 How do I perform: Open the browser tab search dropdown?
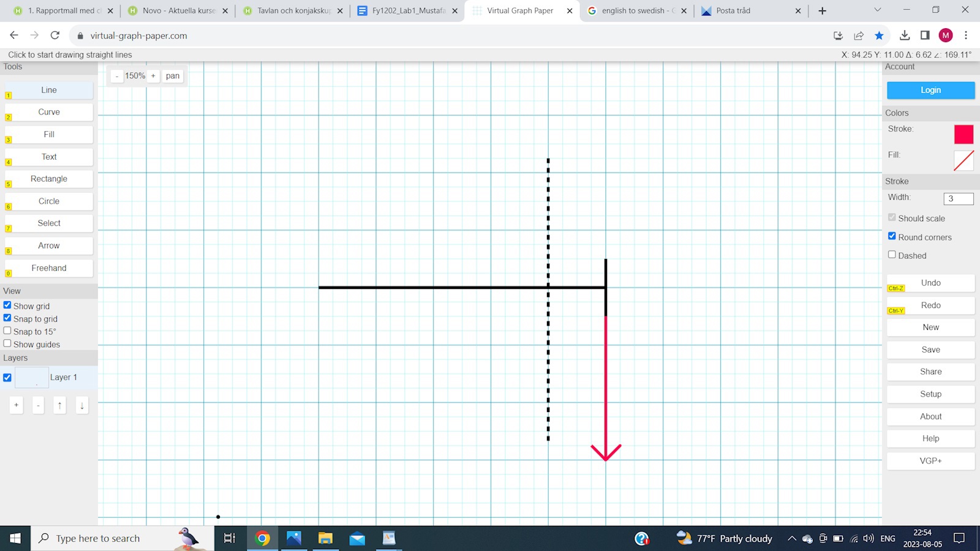(877, 10)
